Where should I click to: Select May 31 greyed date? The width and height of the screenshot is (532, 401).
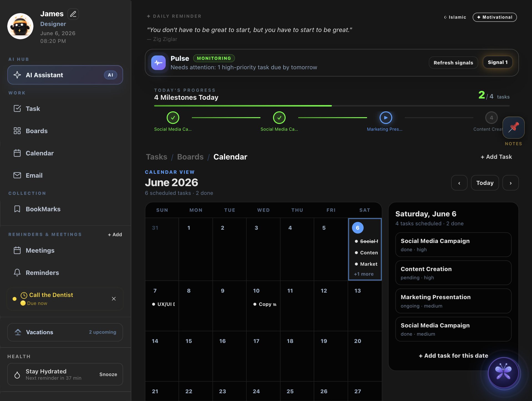tap(162, 249)
